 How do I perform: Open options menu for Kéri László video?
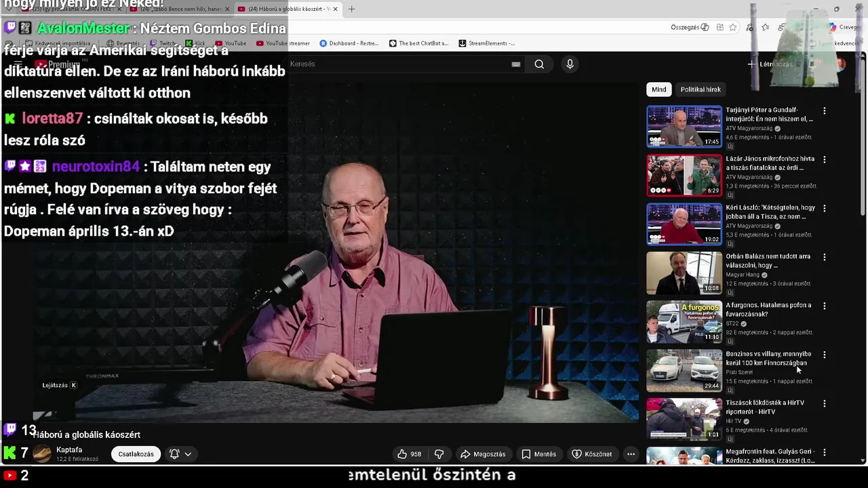pos(825,208)
